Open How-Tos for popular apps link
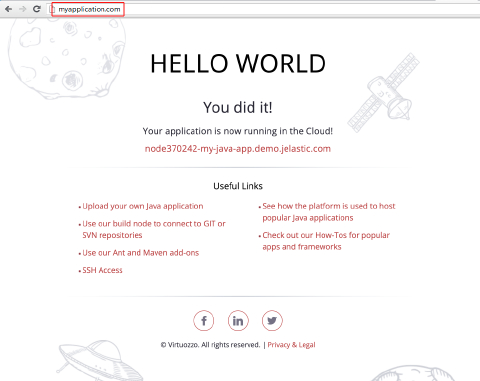The image size is (480, 381). [326, 241]
